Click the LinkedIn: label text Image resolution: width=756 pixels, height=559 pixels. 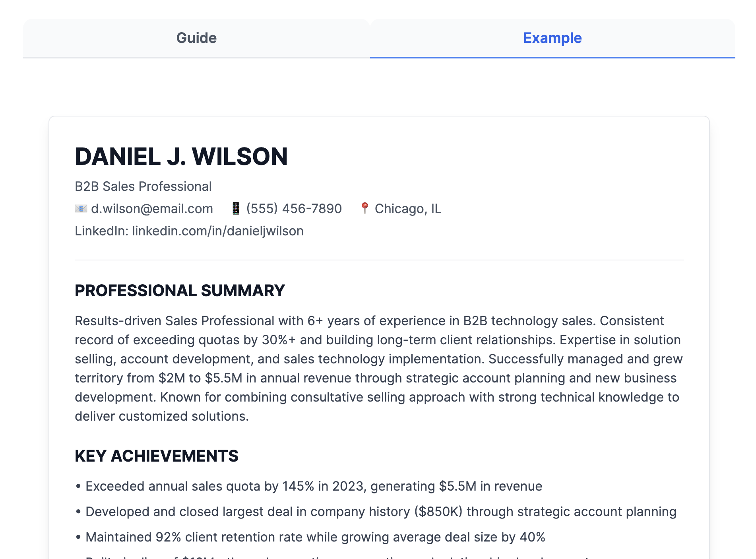(101, 231)
